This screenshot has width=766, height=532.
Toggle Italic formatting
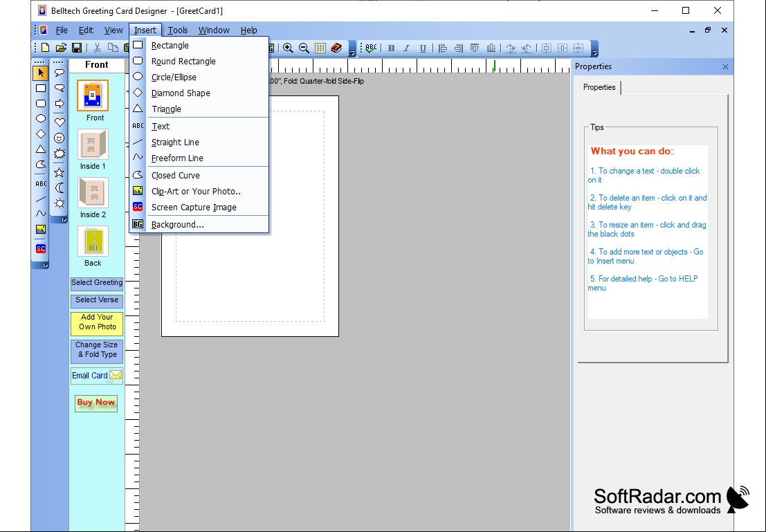click(406, 48)
